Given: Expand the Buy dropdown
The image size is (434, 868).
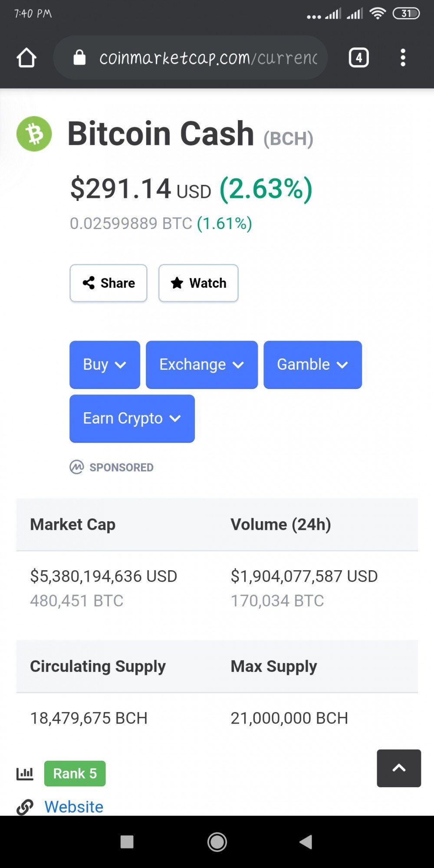Looking at the screenshot, I should (105, 365).
